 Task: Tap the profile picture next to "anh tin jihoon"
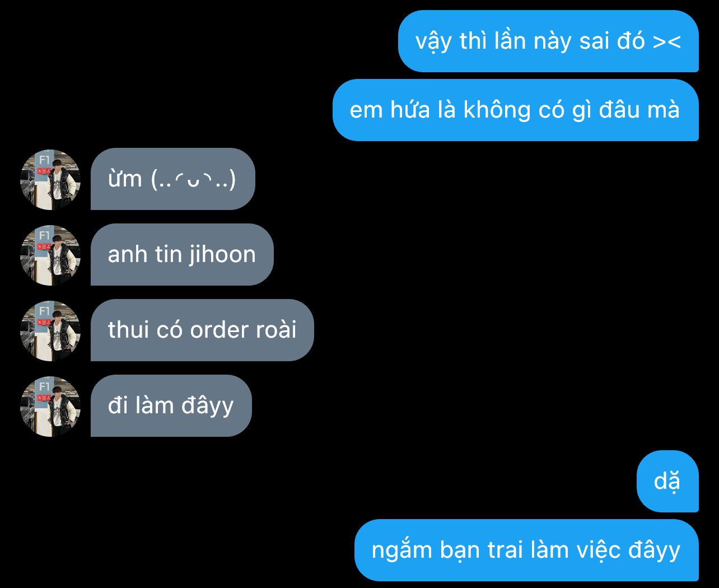[50, 255]
